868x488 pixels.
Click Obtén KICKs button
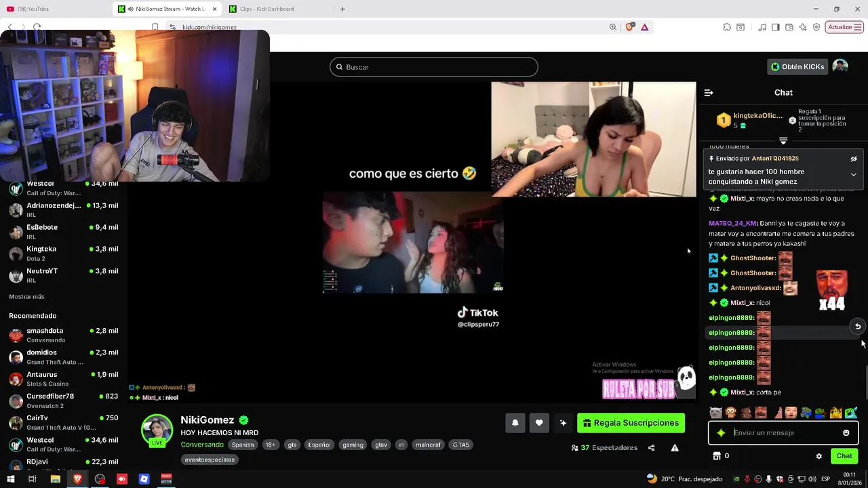point(798,66)
